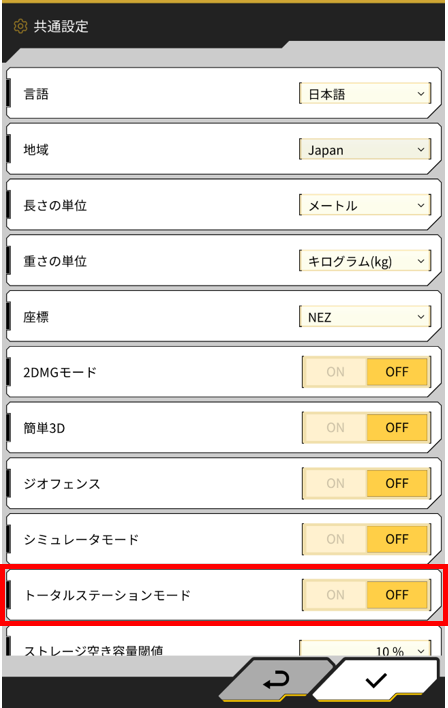The image size is (448, 708).
Task: Click the gear icon beside 共通設定
Action: pyautogui.click(x=20, y=26)
